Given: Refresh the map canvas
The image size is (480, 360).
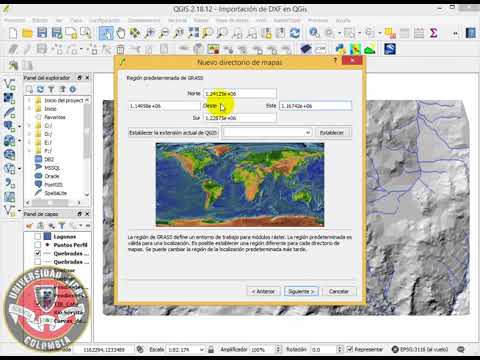Looking at the screenshot, I should [295, 33].
